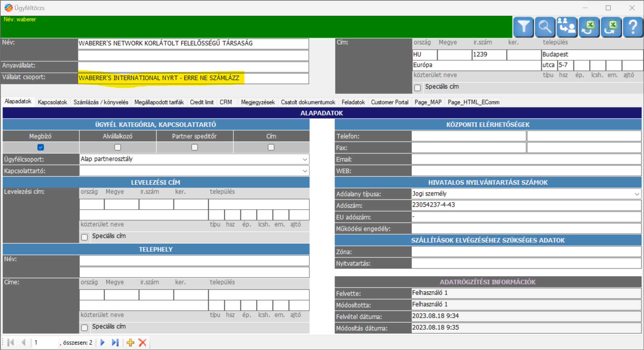Viewport: 644px width, 350px height.
Task: Click the Európa street name field
Action: click(476, 65)
